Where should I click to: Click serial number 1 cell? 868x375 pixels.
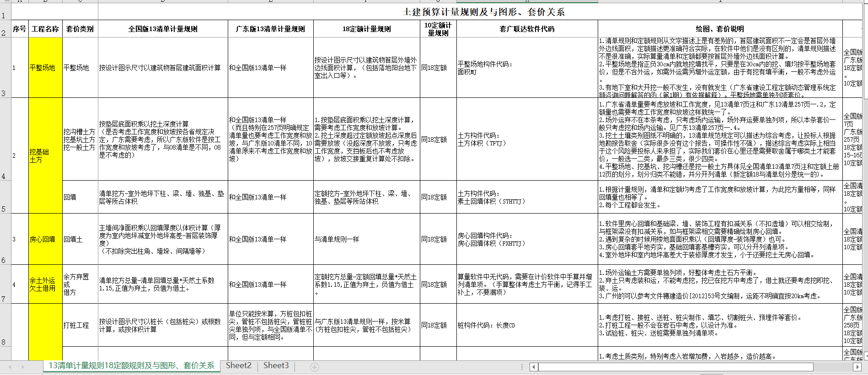pyautogui.click(x=20, y=68)
